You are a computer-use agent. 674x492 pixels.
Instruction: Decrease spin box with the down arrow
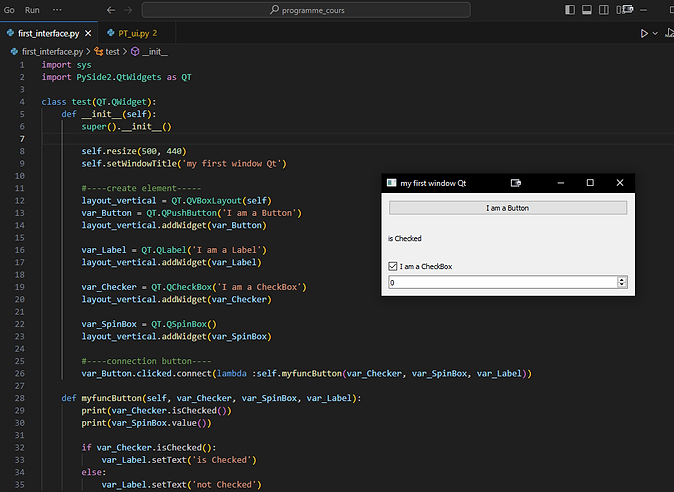(x=622, y=285)
